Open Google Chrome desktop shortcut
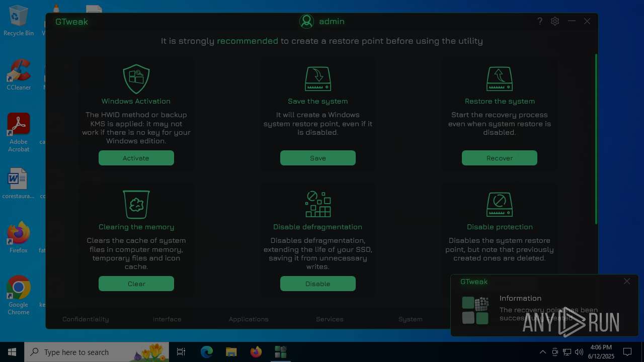Screen dimensions: 644x362 [x=19, y=296]
